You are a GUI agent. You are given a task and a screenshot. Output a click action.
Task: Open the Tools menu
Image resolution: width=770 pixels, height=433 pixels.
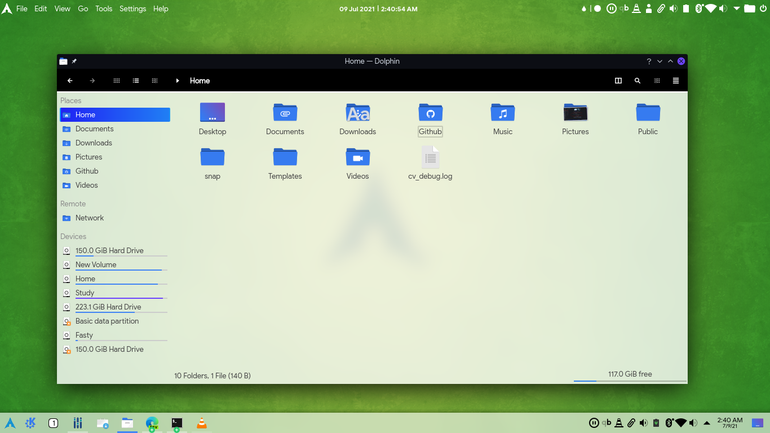(x=104, y=9)
